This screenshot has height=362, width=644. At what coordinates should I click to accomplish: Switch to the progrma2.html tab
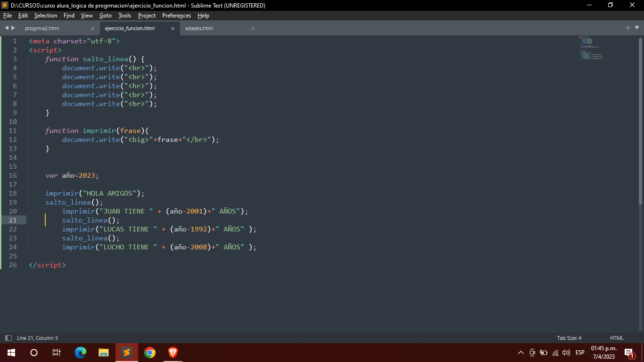click(x=42, y=28)
